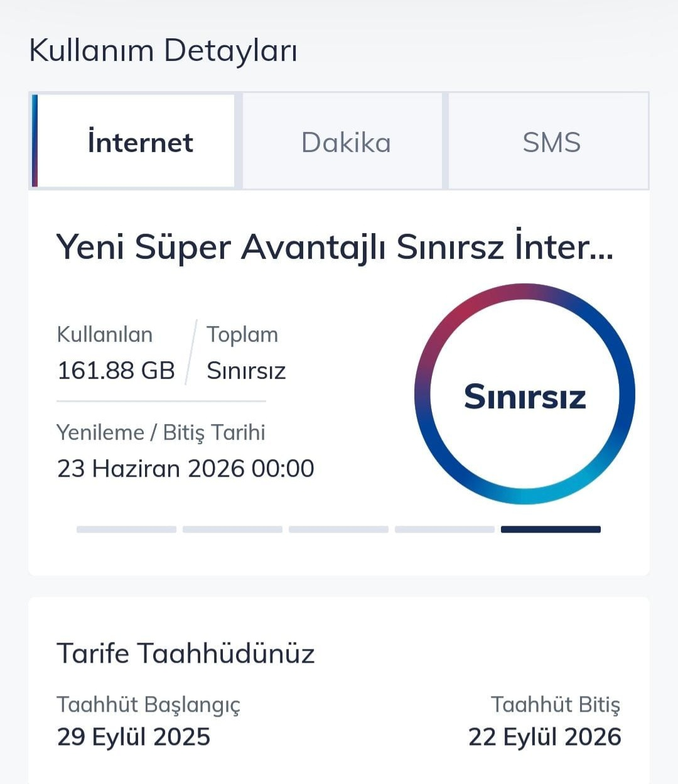Tap the Taahhüt Başlangıç date 29 Eylül 2025
678x784 pixels.
134,737
